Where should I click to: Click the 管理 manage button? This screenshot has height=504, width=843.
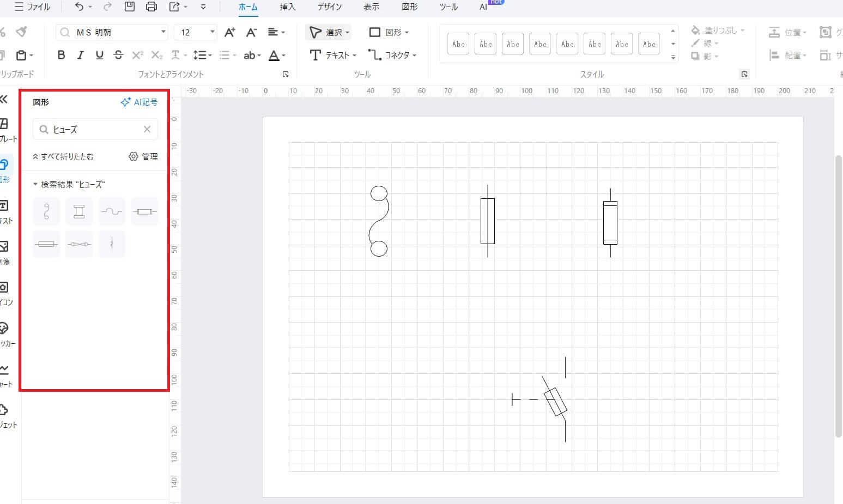coord(143,156)
